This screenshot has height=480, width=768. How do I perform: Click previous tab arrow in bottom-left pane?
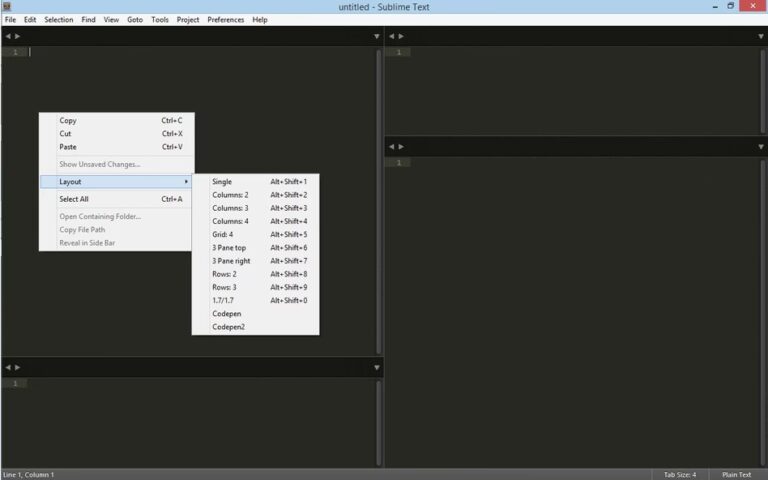point(8,367)
